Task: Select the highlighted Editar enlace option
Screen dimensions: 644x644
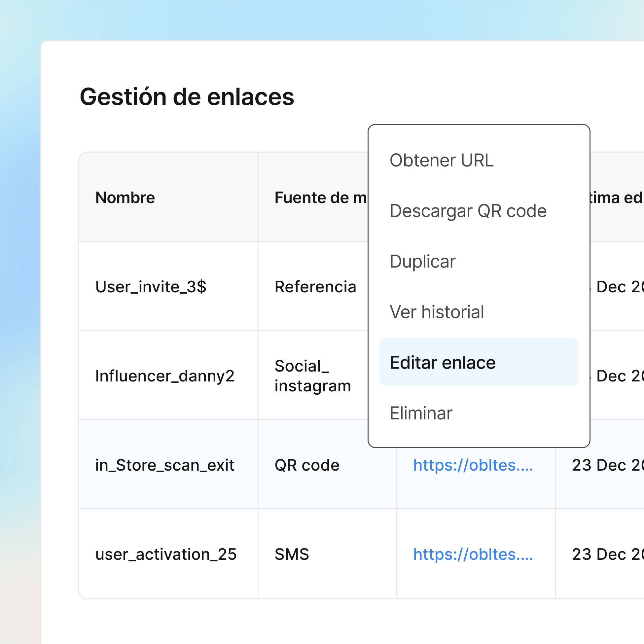Action: (x=443, y=363)
